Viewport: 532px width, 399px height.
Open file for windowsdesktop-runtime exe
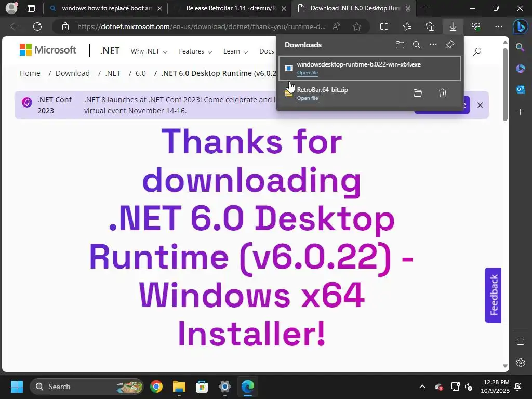click(308, 73)
